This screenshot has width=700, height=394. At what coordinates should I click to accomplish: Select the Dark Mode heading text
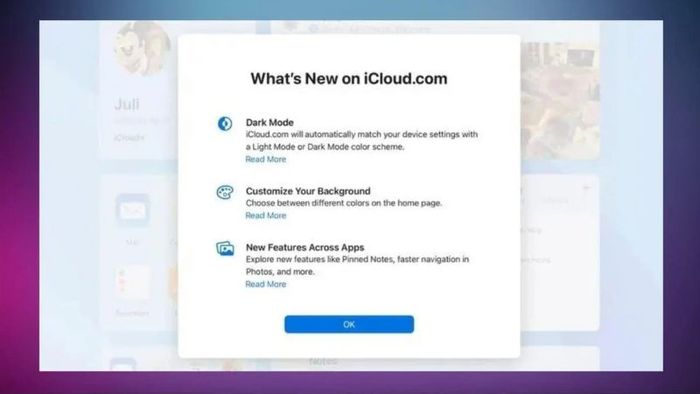[270, 122]
